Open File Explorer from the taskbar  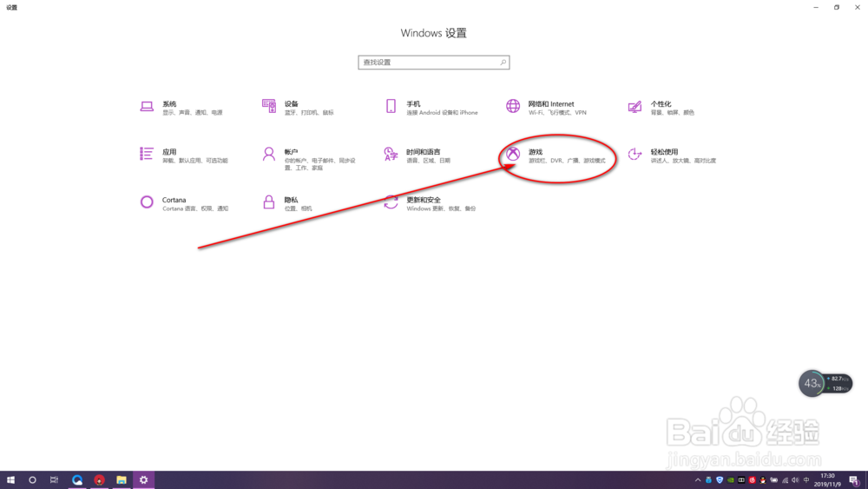[122, 480]
